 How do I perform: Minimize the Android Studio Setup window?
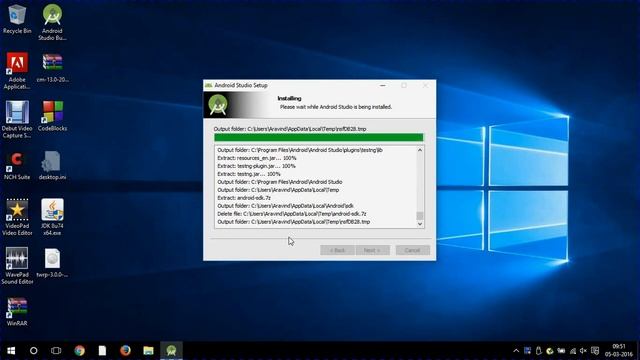coord(382,85)
